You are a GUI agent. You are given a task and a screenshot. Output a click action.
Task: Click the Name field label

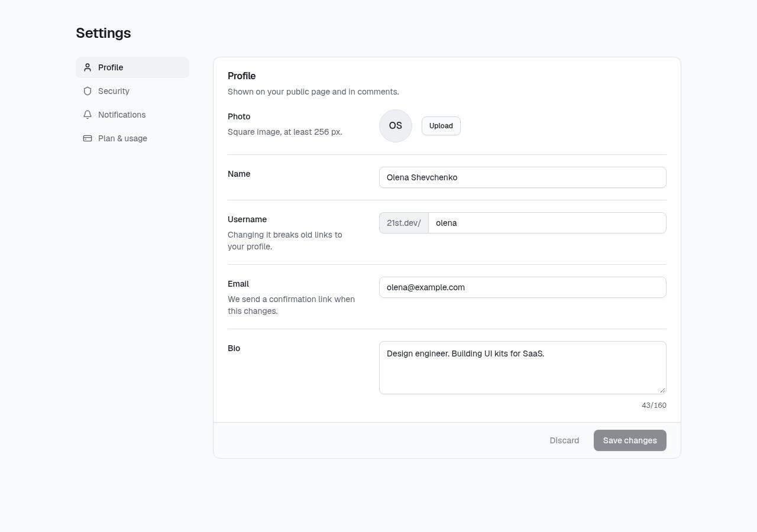tap(239, 174)
